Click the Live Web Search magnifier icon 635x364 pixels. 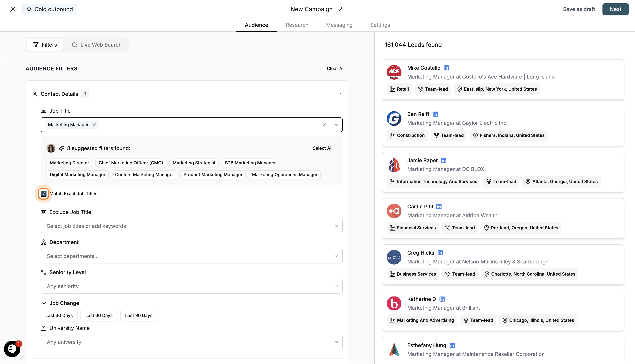coord(75,45)
